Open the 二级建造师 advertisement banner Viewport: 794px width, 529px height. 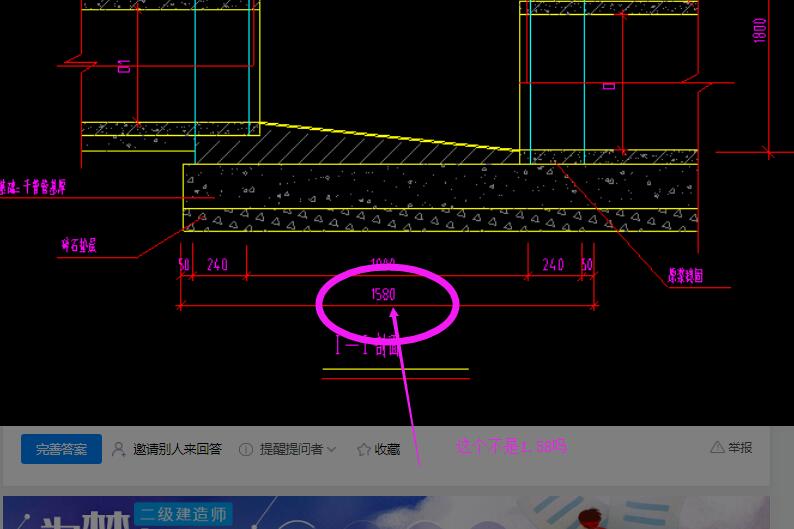pos(386,512)
